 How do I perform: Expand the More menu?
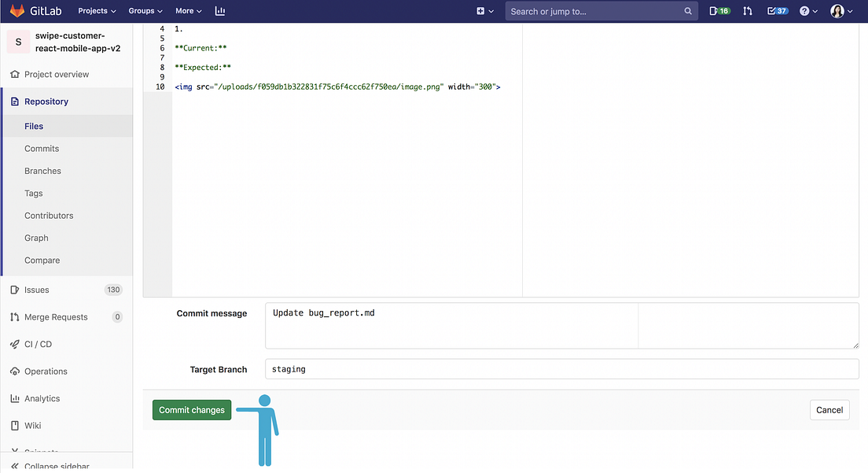[x=188, y=11]
